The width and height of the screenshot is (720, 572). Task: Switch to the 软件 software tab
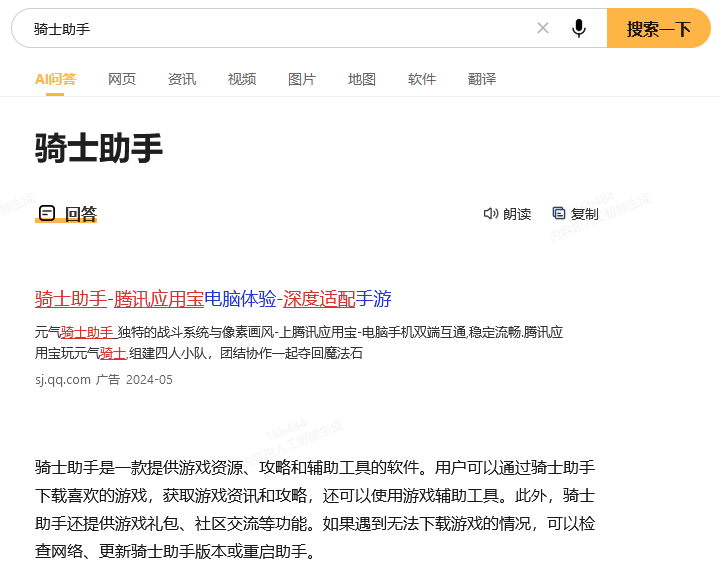point(422,79)
